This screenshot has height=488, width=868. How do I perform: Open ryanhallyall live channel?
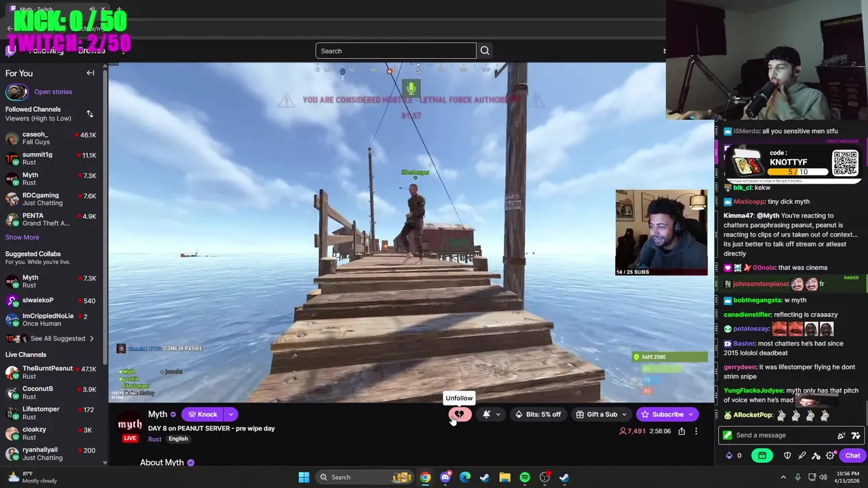[53, 453]
